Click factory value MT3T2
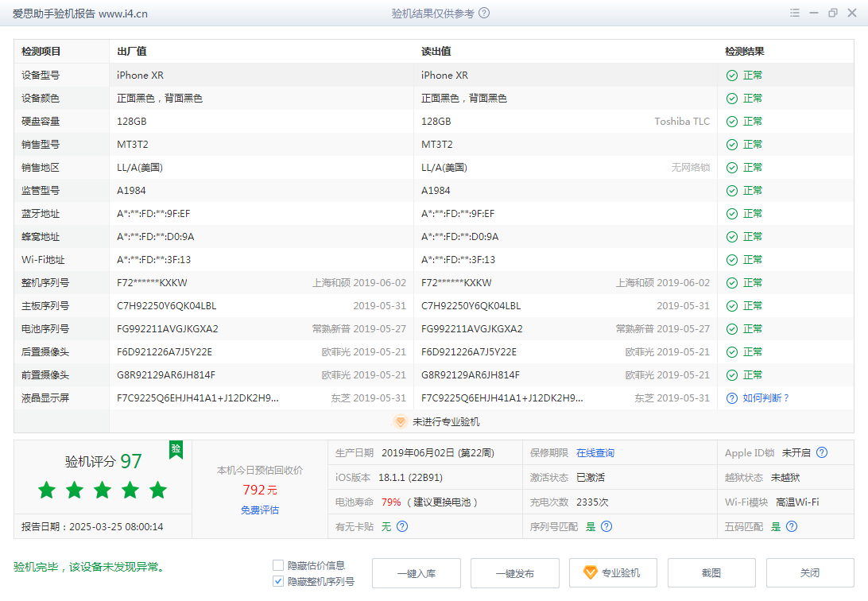 point(133,145)
